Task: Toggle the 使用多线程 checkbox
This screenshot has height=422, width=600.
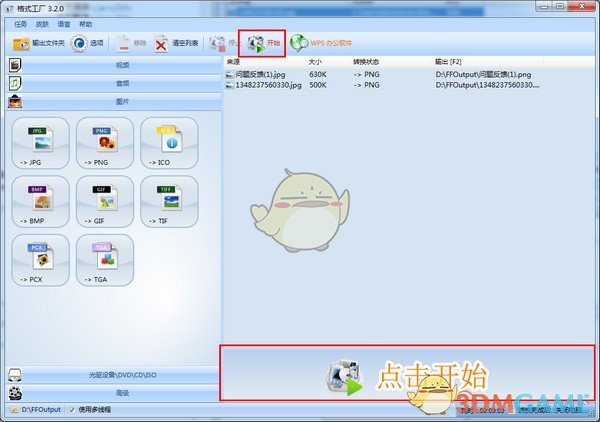Action: click(x=72, y=410)
